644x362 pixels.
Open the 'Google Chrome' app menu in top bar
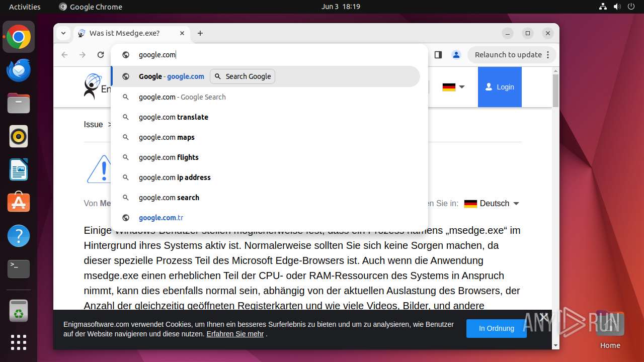tap(91, 7)
